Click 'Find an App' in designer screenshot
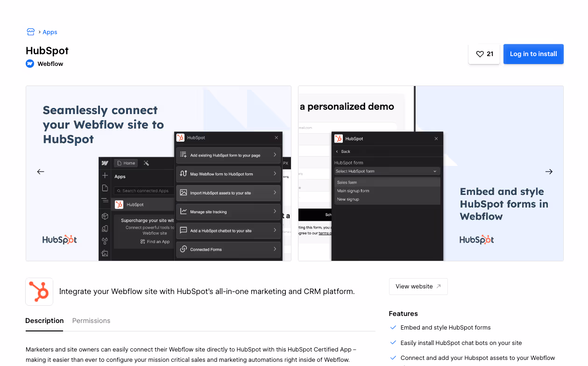588x366 pixels. (155, 242)
